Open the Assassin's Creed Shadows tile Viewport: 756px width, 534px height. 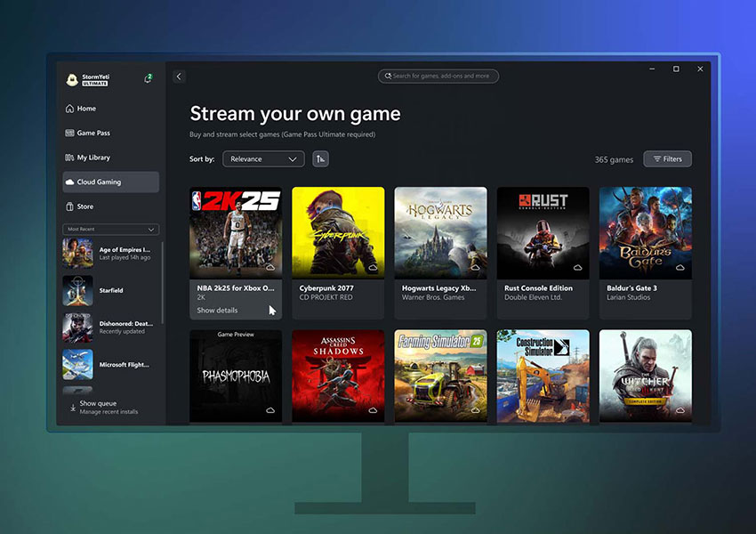point(338,376)
